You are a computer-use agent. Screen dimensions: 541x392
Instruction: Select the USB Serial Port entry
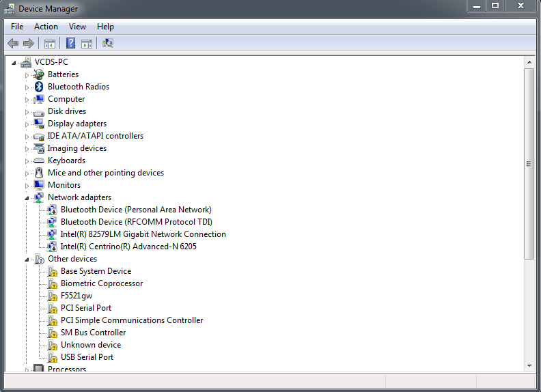[87, 357]
